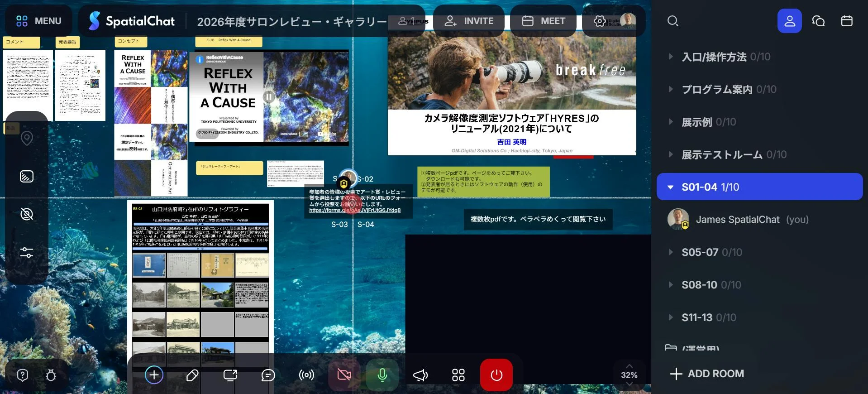
Task: Open the participants panel icon
Action: tap(790, 21)
